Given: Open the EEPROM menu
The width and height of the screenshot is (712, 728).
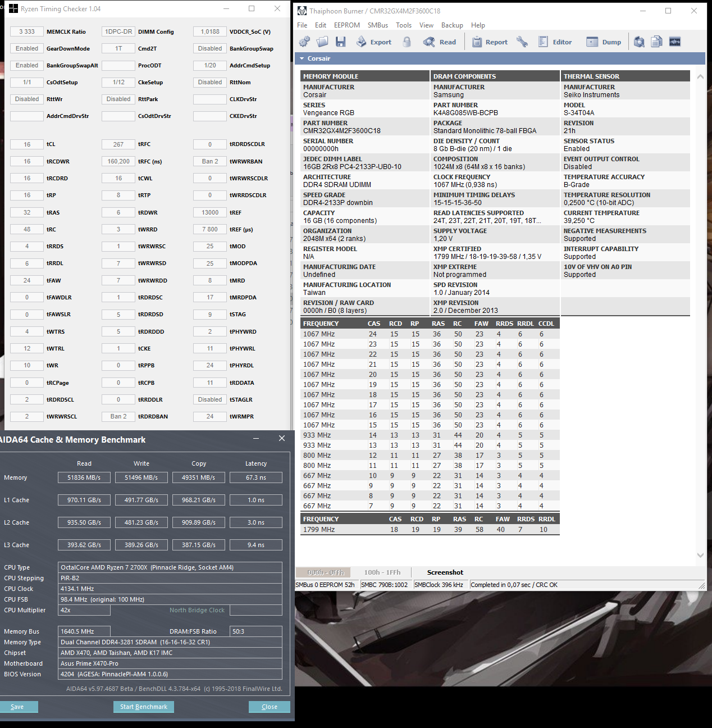Looking at the screenshot, I should pyautogui.click(x=347, y=25).
